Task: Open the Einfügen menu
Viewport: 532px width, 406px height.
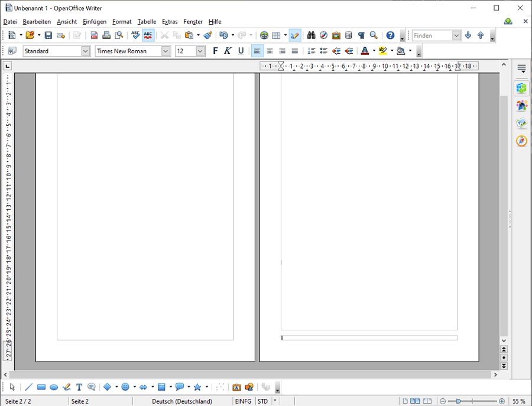Action: (95, 22)
